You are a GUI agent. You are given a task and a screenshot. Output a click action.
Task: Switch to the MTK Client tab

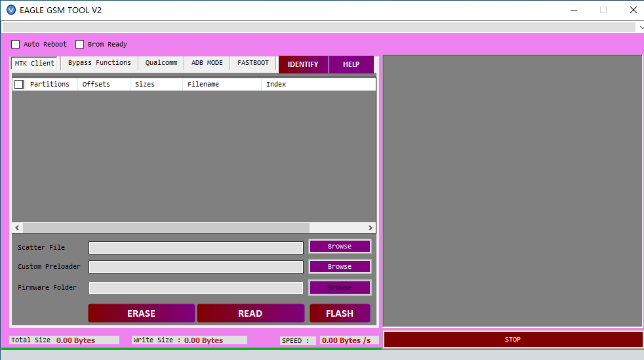[x=35, y=63]
